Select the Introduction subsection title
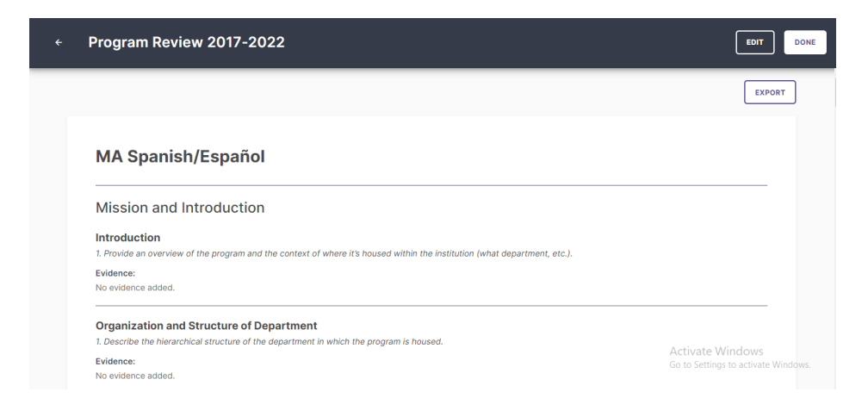This screenshot has width=868, height=398. [127, 238]
